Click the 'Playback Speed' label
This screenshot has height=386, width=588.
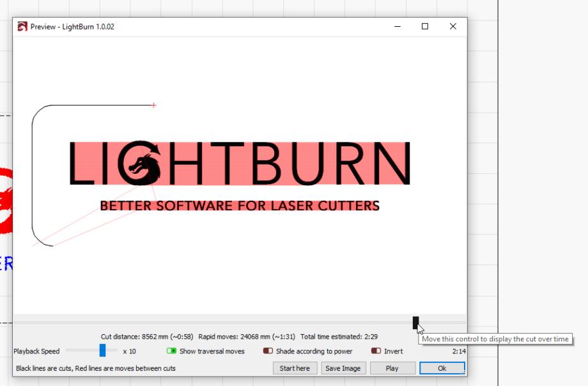36,351
